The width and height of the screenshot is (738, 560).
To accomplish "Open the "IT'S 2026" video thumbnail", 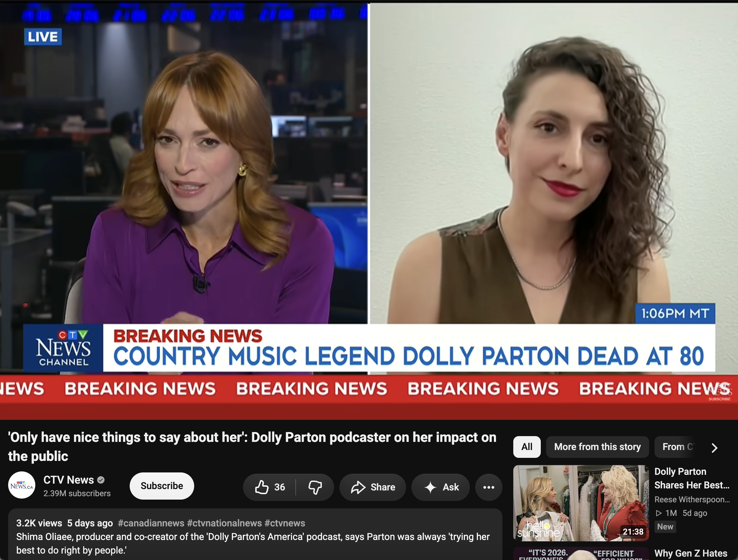I will click(x=581, y=554).
